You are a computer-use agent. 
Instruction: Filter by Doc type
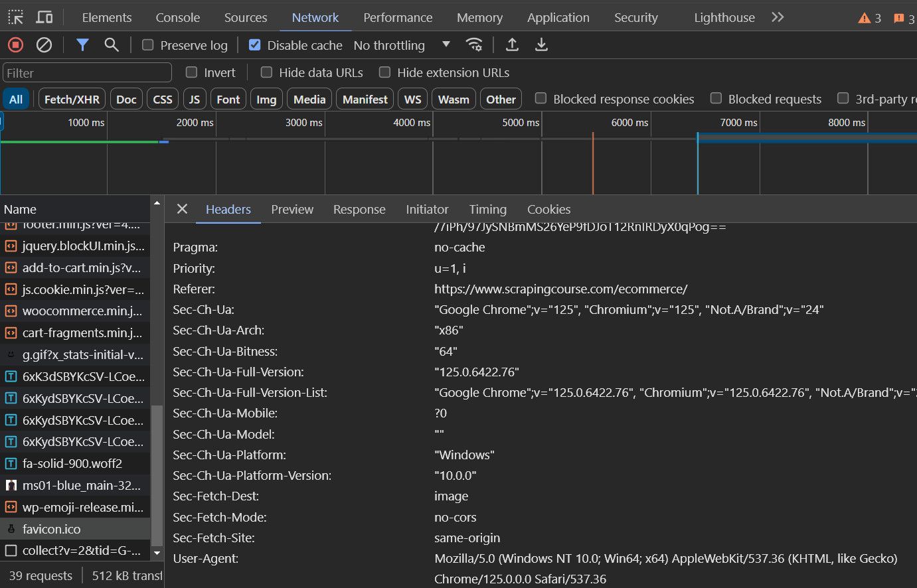coord(126,100)
